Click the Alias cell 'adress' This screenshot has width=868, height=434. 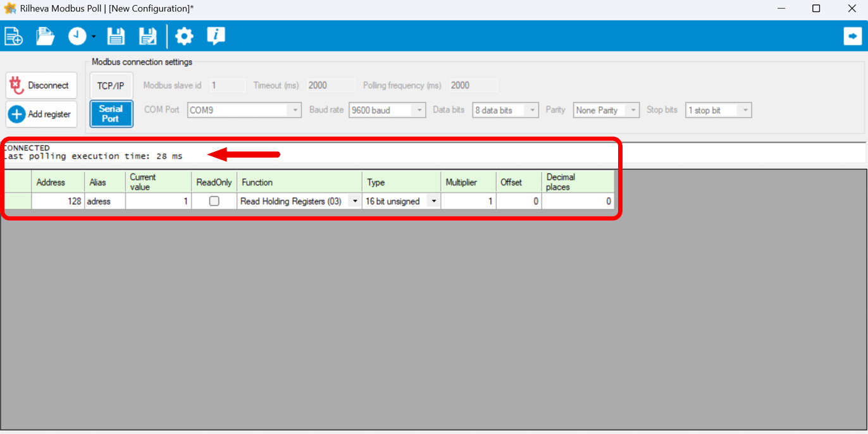point(105,201)
